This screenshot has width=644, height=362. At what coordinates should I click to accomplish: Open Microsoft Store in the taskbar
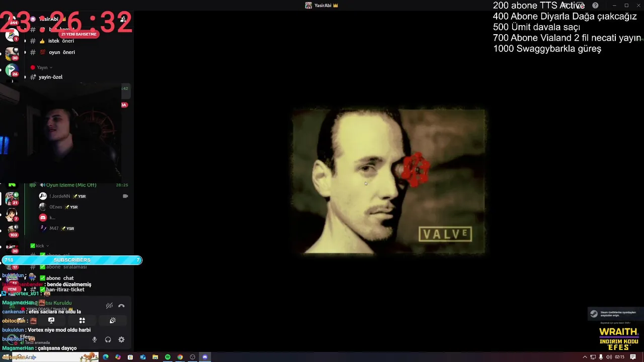[130, 357]
